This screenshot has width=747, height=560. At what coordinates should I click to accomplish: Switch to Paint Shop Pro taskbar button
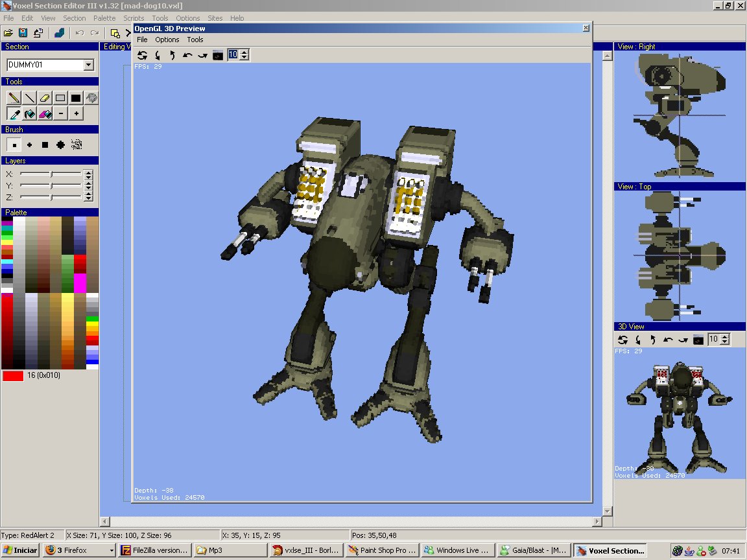click(383, 550)
